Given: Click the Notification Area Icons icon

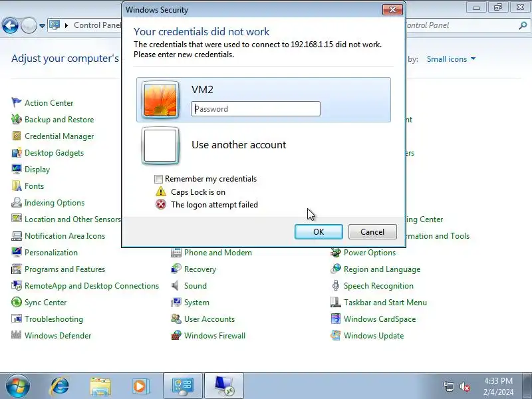Looking at the screenshot, I should tap(16, 235).
